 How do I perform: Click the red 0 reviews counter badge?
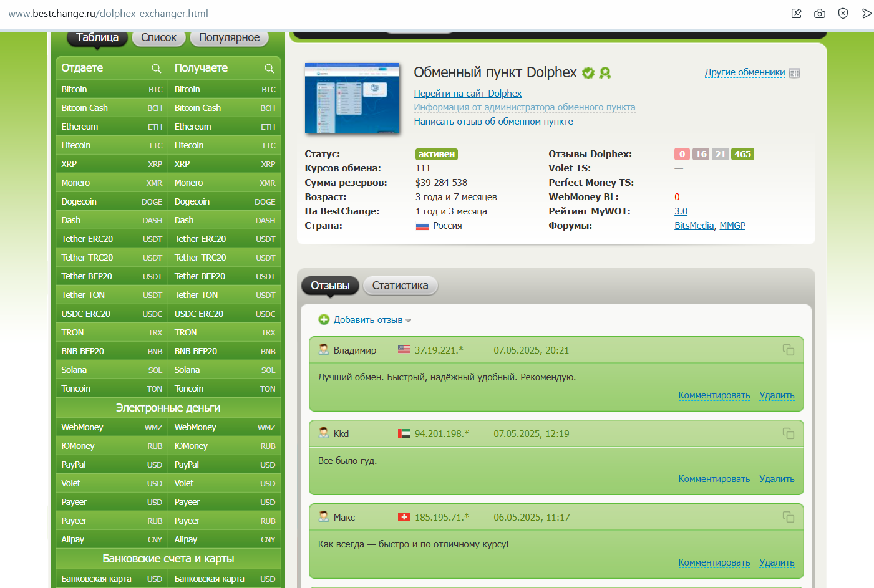pos(682,154)
